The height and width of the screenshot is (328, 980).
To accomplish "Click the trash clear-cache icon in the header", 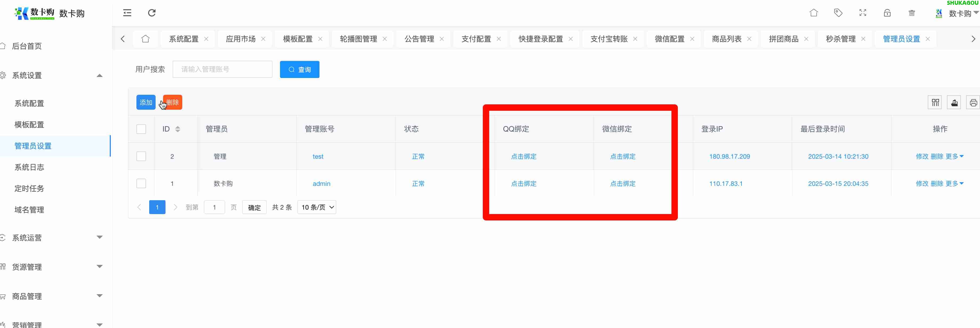I will (912, 13).
